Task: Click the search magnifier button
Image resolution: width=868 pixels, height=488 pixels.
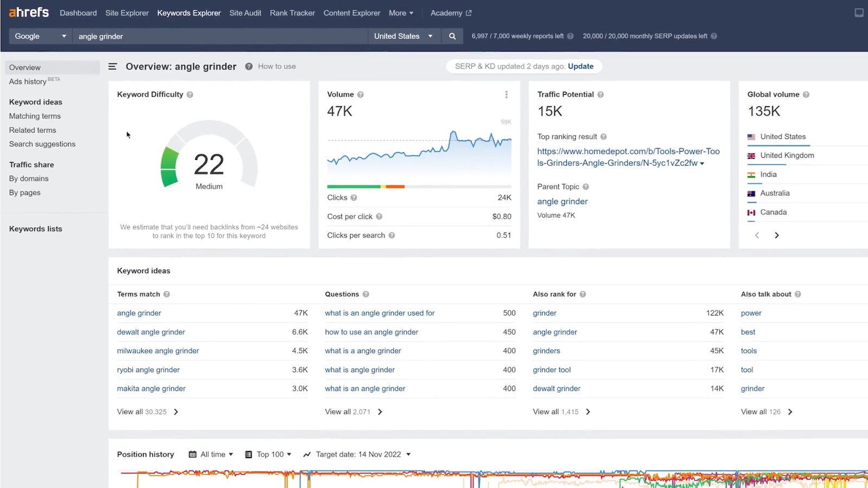Action: pos(452,36)
